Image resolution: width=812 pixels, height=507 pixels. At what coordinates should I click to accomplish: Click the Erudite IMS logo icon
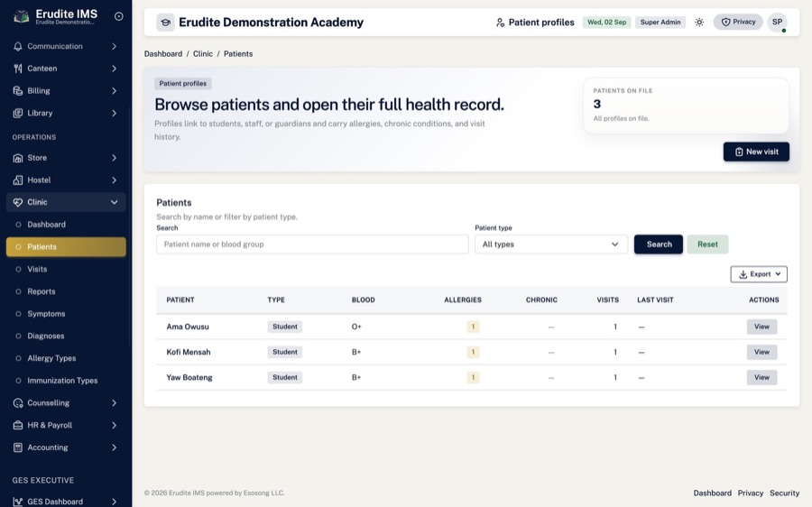pos(21,16)
